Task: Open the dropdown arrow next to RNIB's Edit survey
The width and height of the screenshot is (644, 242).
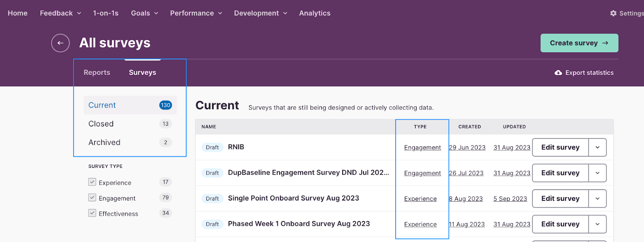Action: click(597, 147)
